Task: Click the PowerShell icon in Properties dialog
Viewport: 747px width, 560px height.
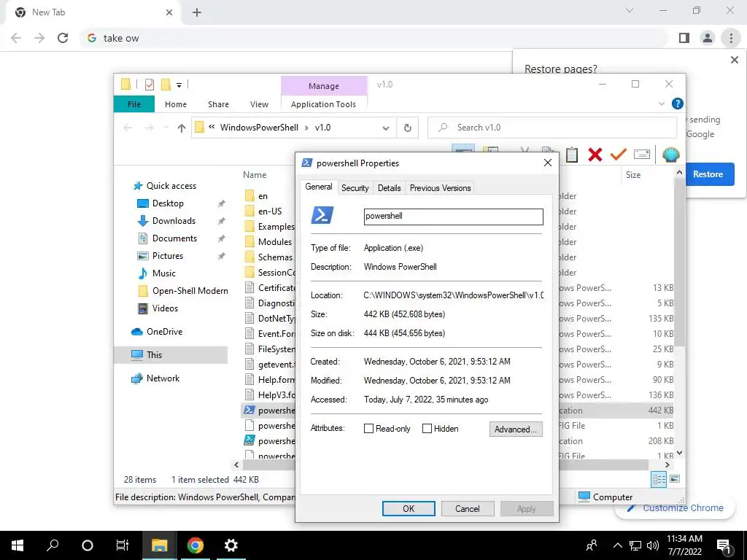Action: pos(322,216)
